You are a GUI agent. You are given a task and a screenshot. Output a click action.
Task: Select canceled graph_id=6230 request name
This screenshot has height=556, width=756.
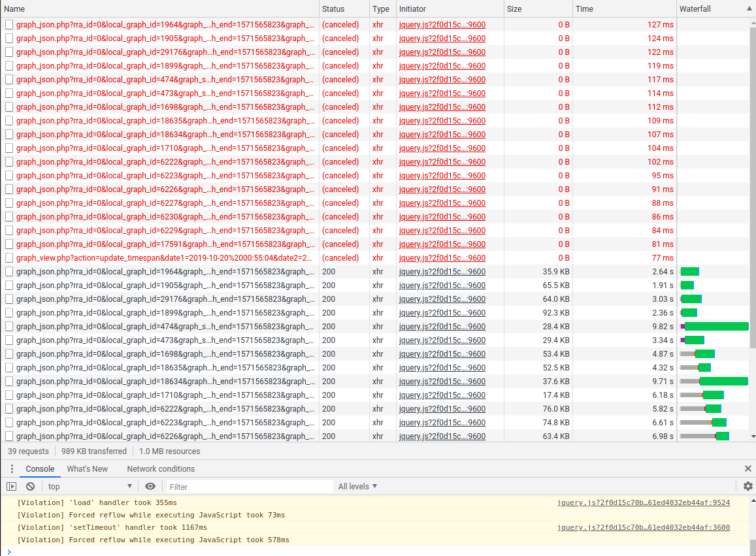pyautogui.click(x=165, y=216)
